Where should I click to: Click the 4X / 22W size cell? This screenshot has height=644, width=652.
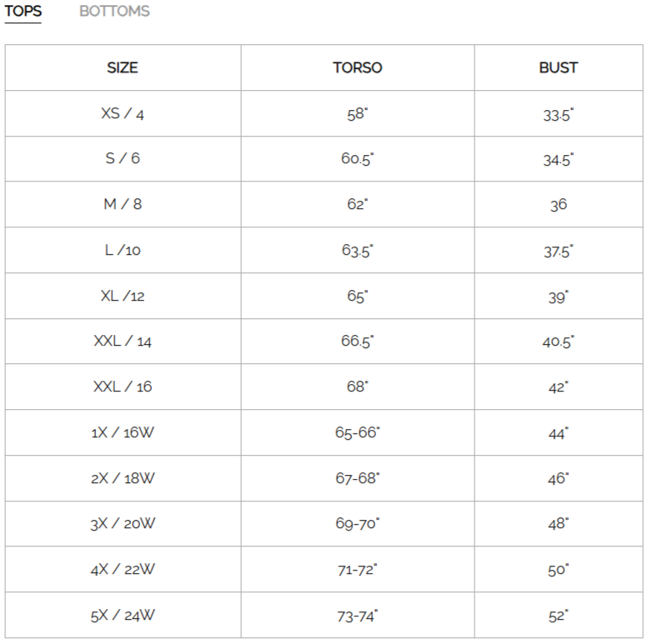[123, 570]
